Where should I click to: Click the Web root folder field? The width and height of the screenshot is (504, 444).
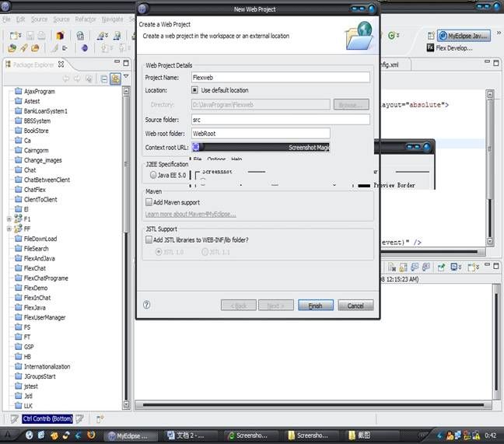click(x=261, y=133)
